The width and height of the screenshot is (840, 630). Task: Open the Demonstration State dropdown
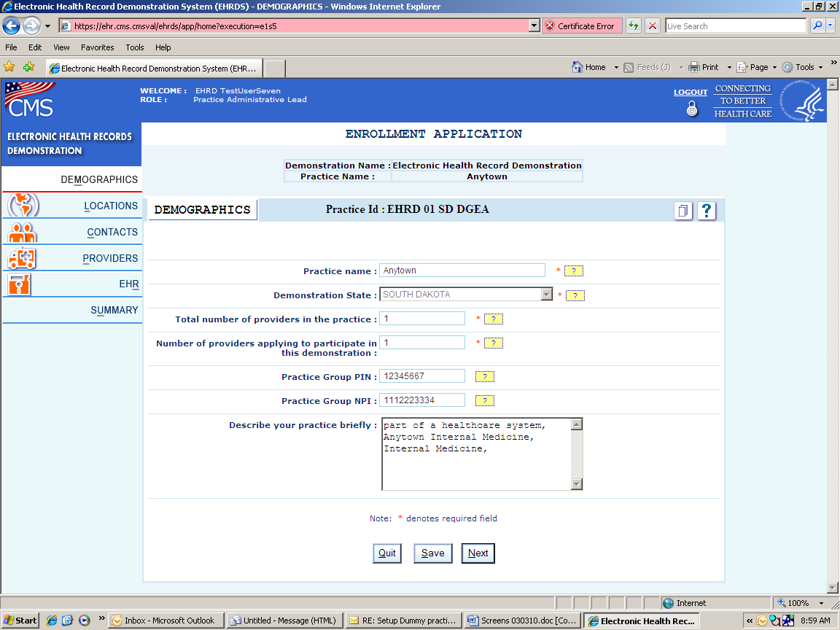[546, 295]
